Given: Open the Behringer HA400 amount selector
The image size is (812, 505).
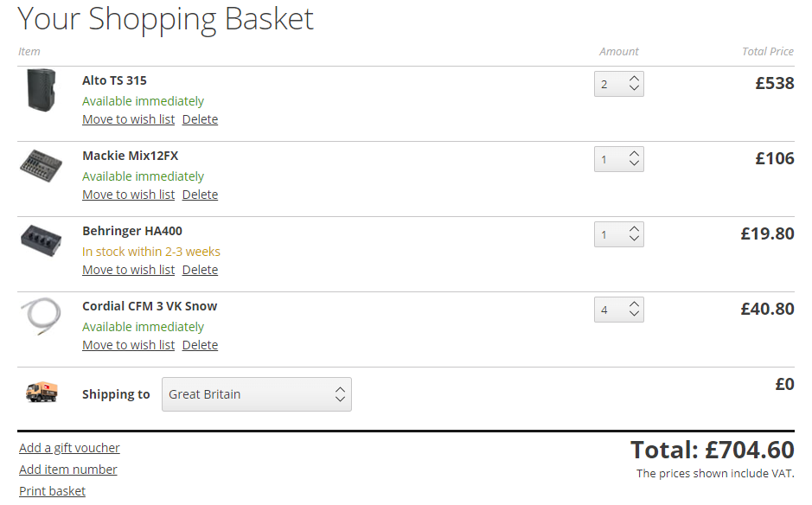Looking at the screenshot, I should 619,234.
